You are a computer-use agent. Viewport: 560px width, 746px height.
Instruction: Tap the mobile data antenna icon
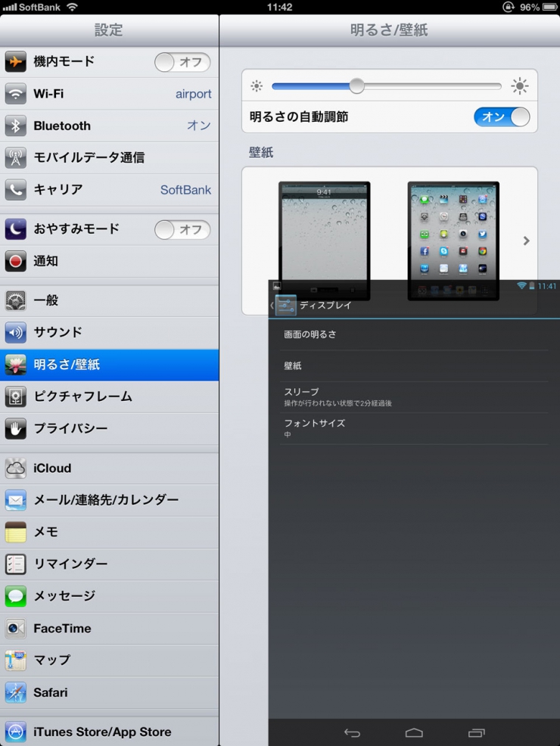15,157
